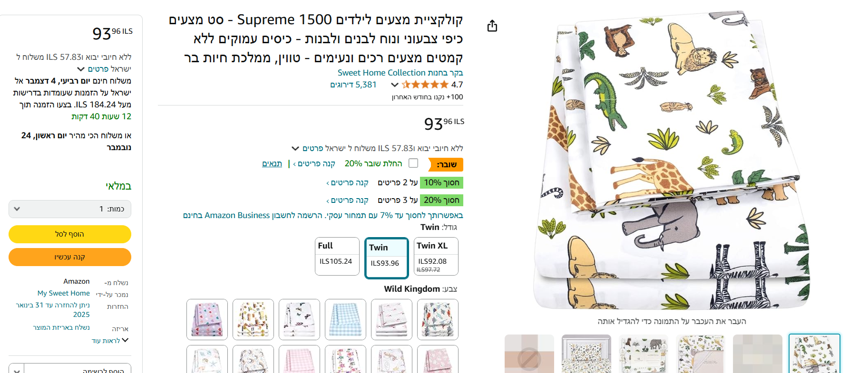The height and width of the screenshot is (373, 868).
Task: Expand import and shipping details in product section
Action: [295, 149]
